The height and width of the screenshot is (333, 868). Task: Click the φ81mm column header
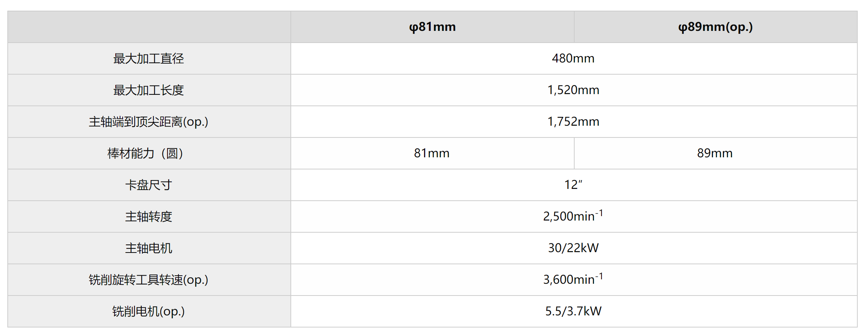(432, 27)
